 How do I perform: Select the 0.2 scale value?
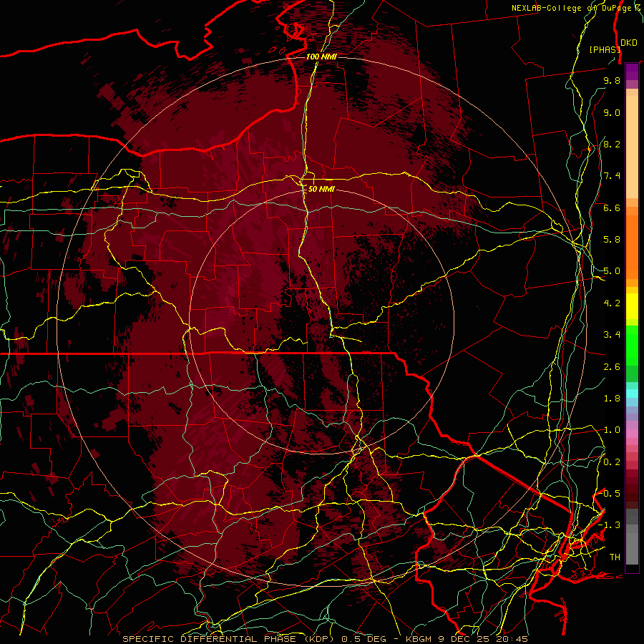coord(612,462)
